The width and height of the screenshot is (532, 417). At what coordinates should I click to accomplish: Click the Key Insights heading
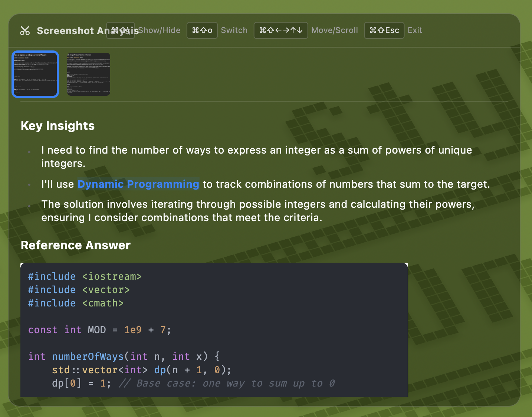click(58, 126)
